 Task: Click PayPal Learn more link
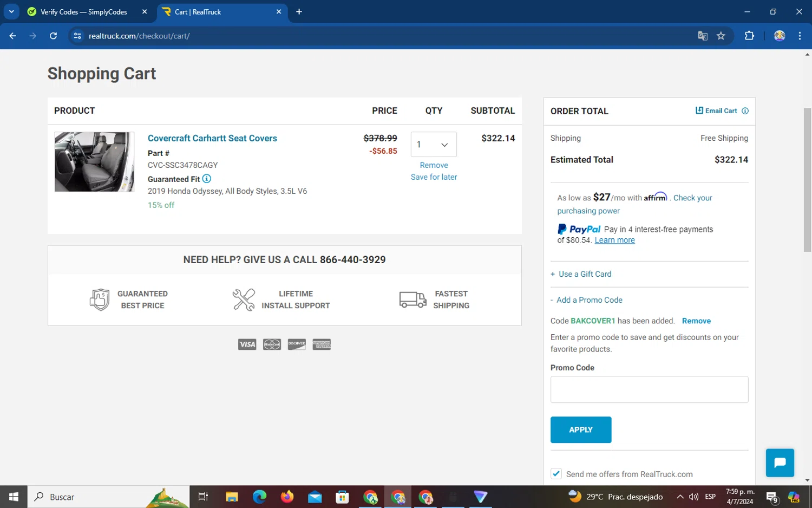pos(614,240)
